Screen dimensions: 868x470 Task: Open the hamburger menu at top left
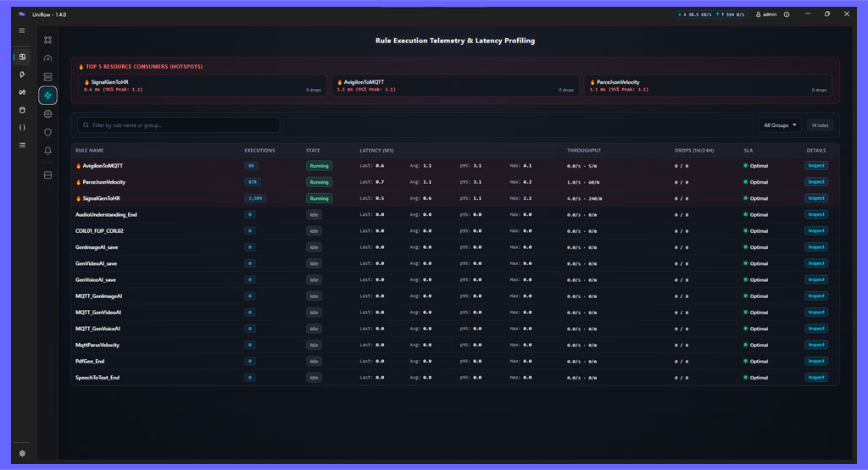click(x=22, y=30)
